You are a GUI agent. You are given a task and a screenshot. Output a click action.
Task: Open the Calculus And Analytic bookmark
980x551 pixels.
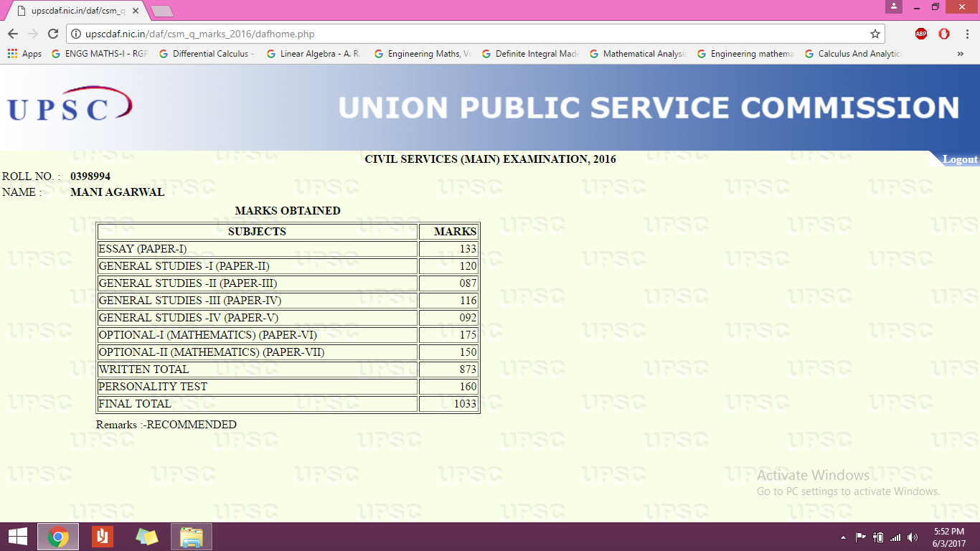pyautogui.click(x=852, y=54)
